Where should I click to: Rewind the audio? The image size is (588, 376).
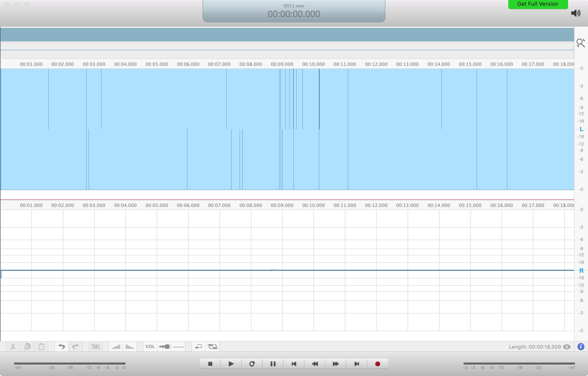click(315, 364)
